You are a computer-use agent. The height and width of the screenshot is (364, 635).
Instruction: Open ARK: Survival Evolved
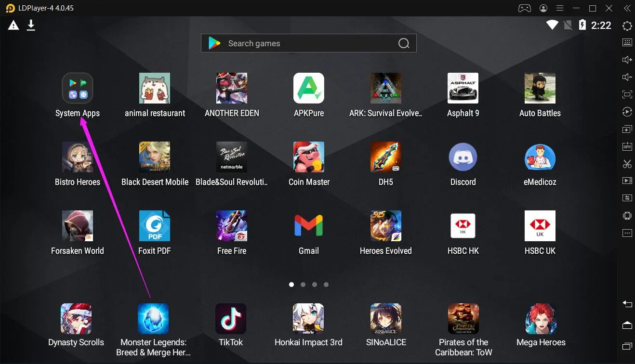point(386,88)
